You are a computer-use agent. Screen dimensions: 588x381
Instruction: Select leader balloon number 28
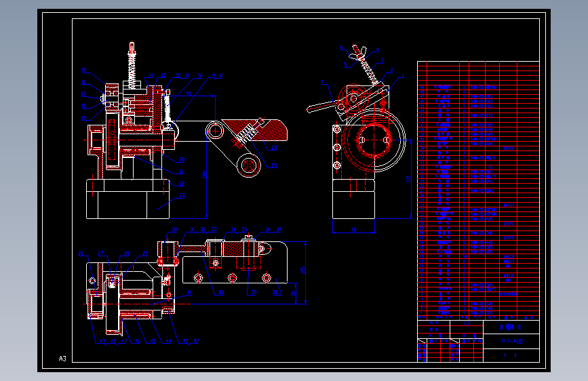127,254
